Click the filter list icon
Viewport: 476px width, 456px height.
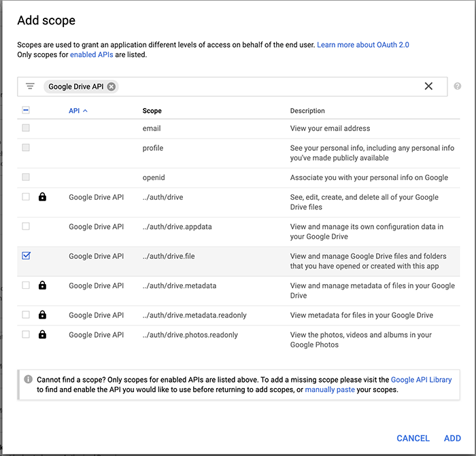click(x=30, y=86)
